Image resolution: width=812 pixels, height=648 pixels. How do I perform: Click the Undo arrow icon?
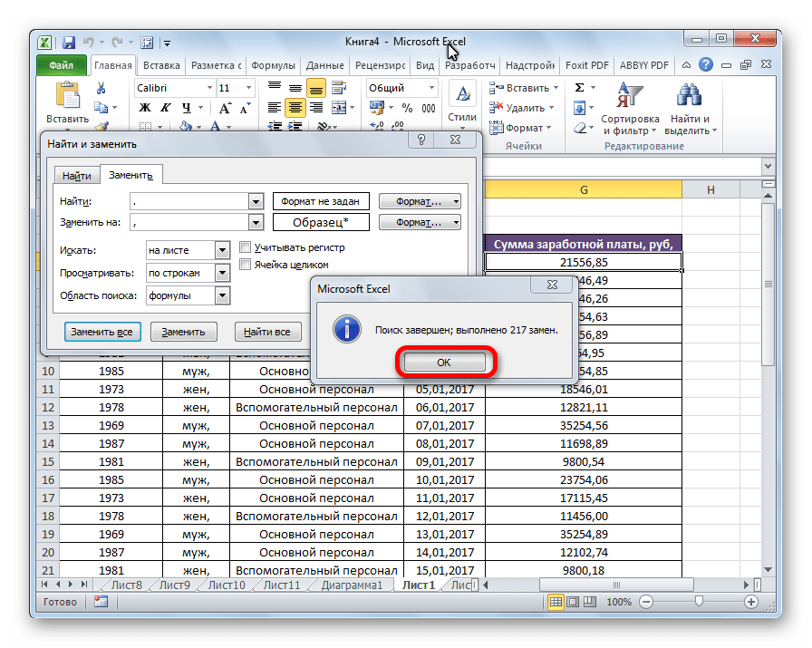[89, 43]
